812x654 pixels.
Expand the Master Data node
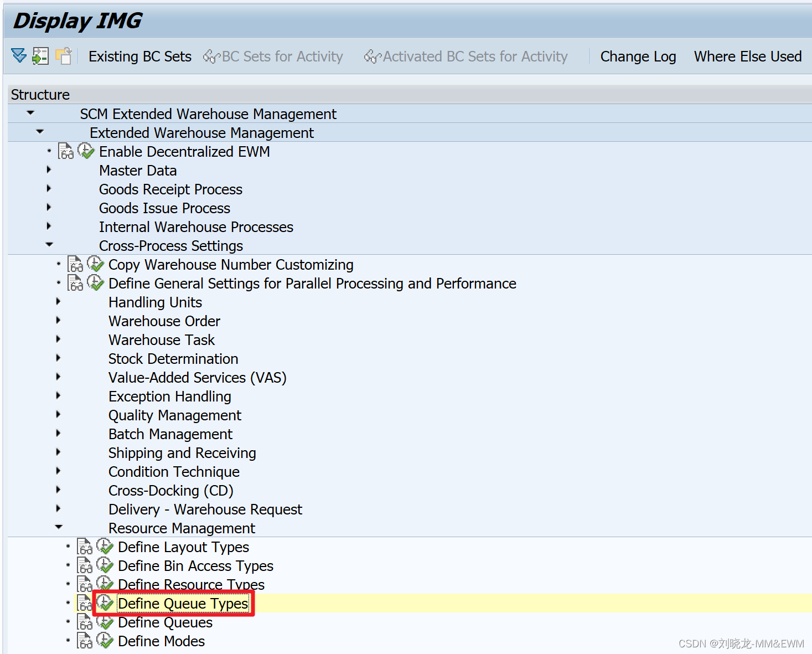tap(48, 170)
